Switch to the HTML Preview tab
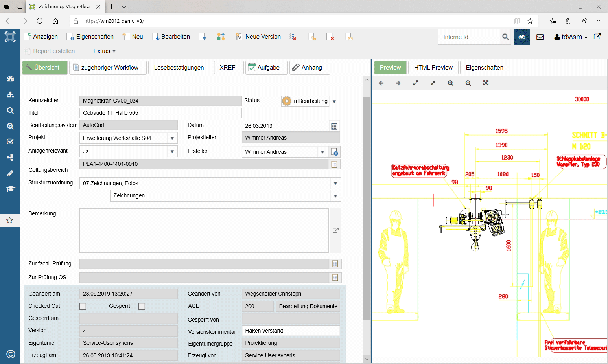This screenshot has height=364, width=608. (x=433, y=68)
